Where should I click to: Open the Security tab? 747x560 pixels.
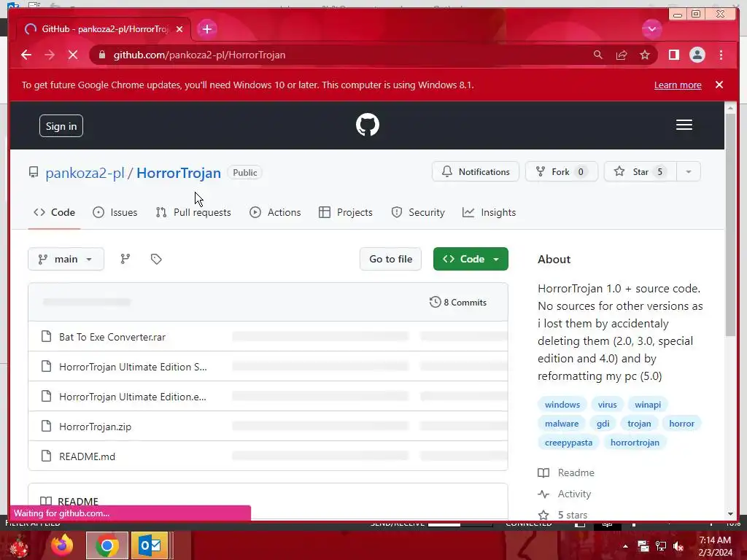418,212
